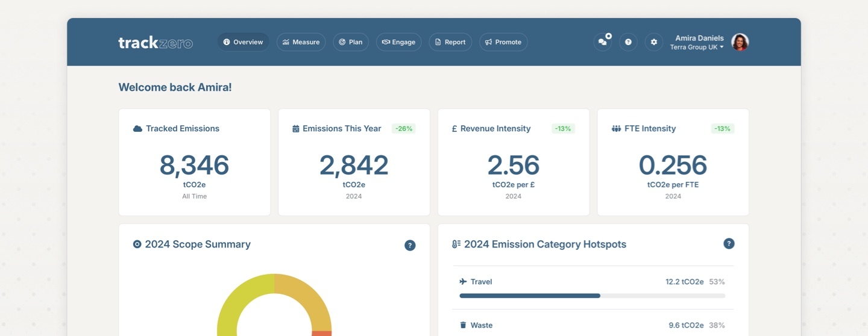This screenshot has width=868, height=336.
Task: Click the pound icon beside Revenue Intensity
Action: pos(454,129)
